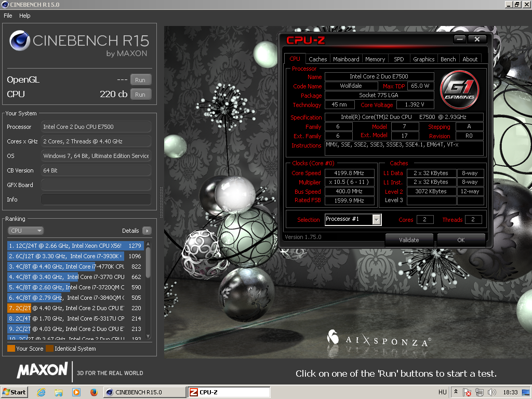Select ranking row 6 Core i7-3840QM
Viewport: 532px width, 399px height.
75,298
